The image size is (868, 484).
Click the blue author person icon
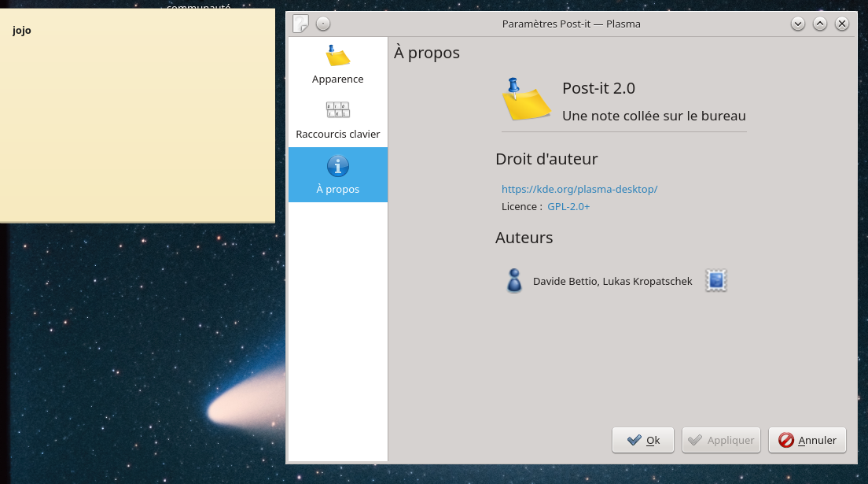(x=514, y=280)
